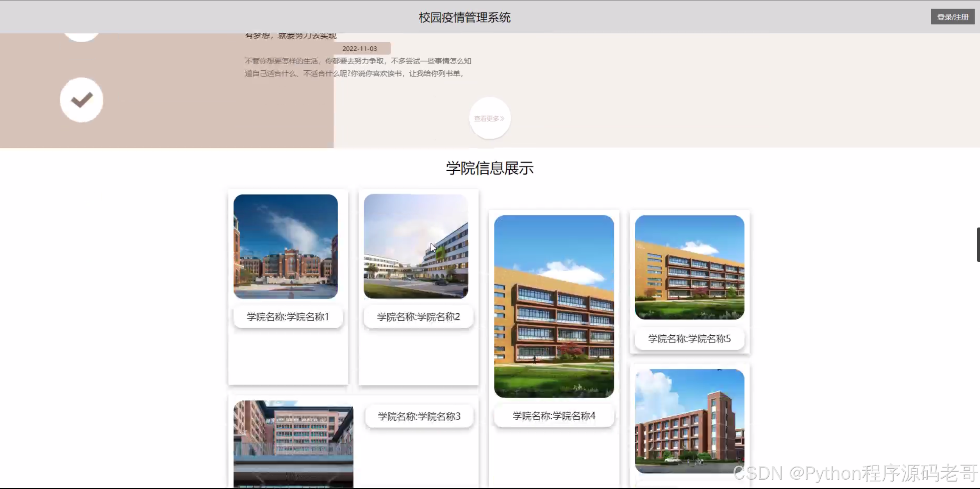Open the 登录/注册 button
This screenshot has height=489, width=980.
952,17
